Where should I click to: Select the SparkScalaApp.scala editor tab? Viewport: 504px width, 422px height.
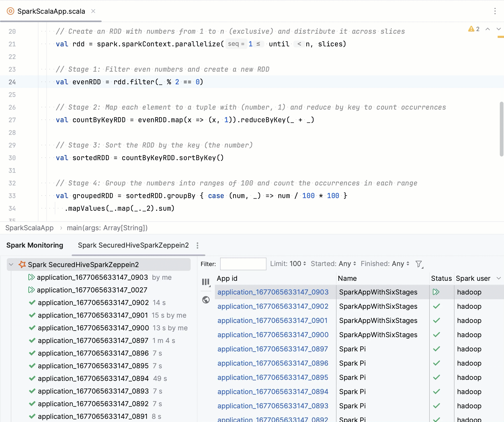point(51,11)
